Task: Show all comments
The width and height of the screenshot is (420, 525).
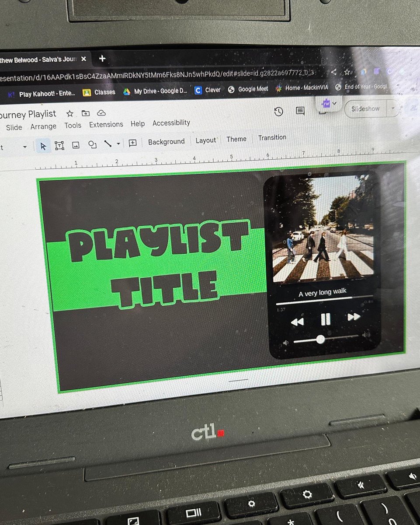Action: click(300, 112)
